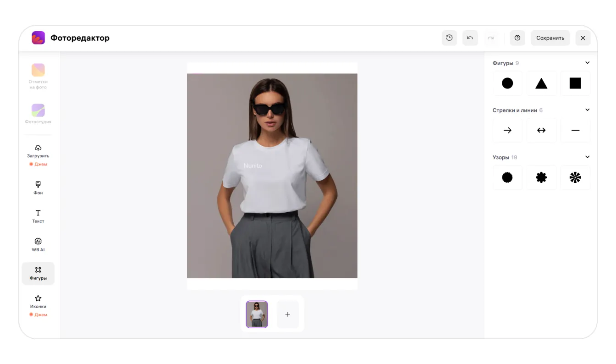
Task: Open the version history clock icon
Action: (449, 38)
